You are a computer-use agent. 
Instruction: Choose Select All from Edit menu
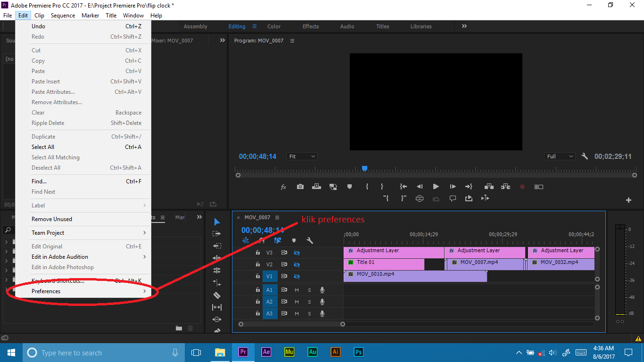43,147
